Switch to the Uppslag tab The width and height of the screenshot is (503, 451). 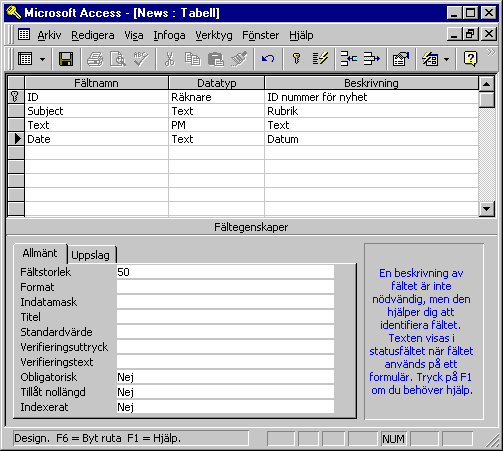90,255
